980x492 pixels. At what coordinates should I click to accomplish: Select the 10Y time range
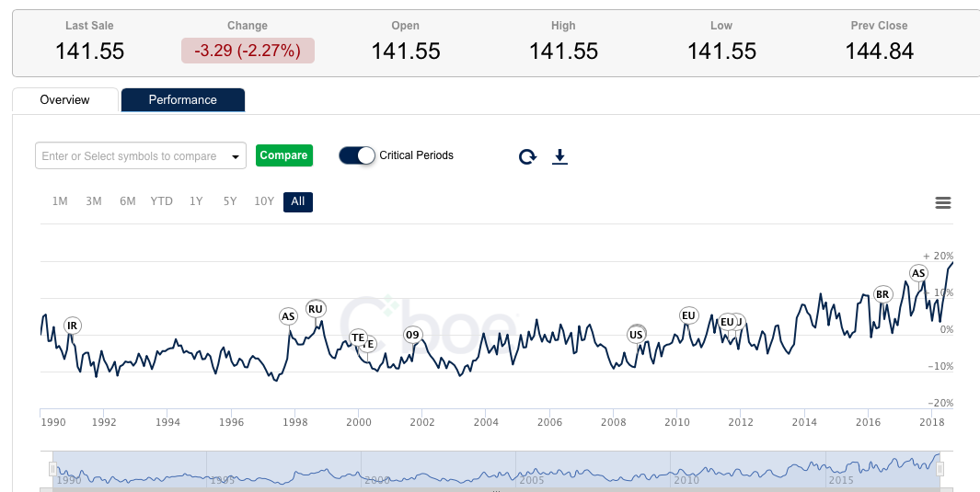click(x=264, y=201)
